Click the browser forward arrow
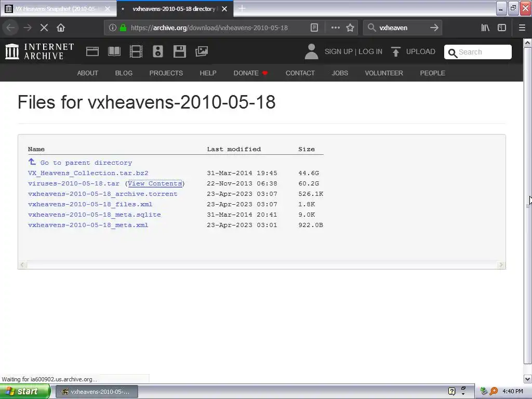The height and width of the screenshot is (399, 532). point(28,28)
